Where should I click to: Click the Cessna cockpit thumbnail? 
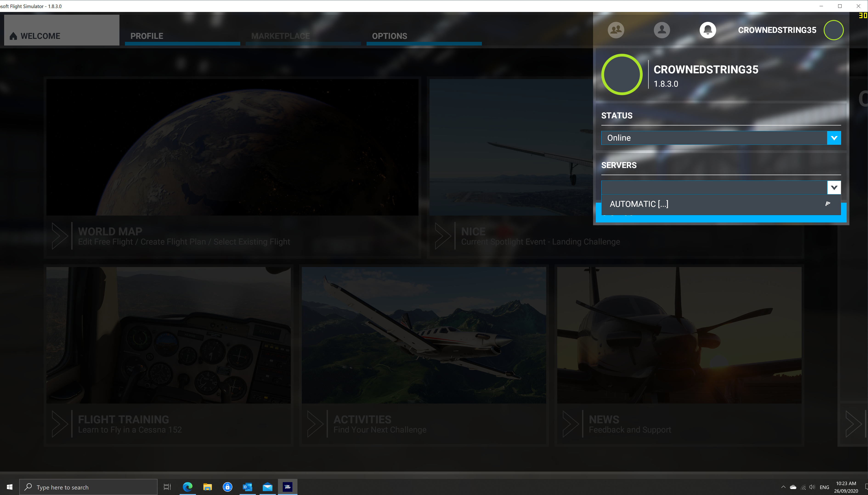[169, 335]
